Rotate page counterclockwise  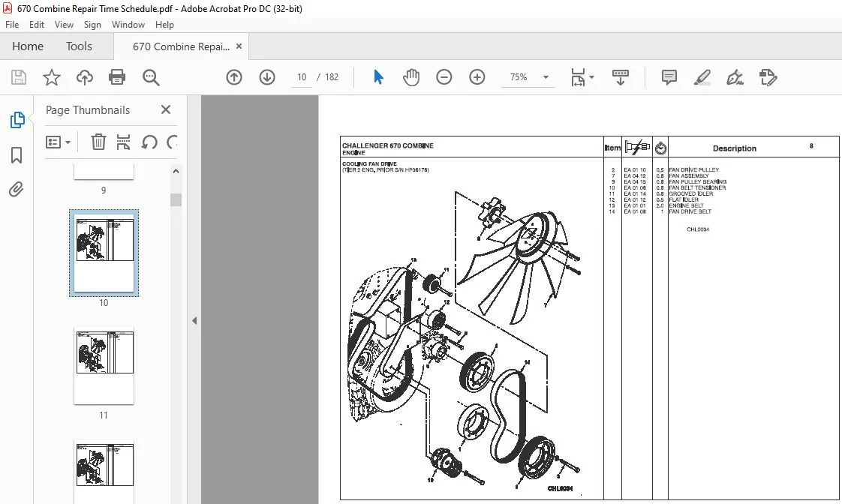(149, 142)
